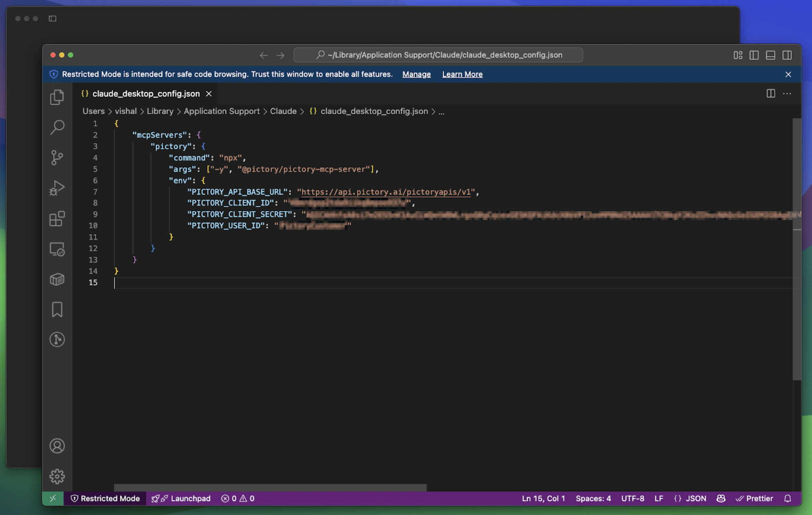Open the Explorer sidebar
Screen dimensions: 812x515
point(57,97)
